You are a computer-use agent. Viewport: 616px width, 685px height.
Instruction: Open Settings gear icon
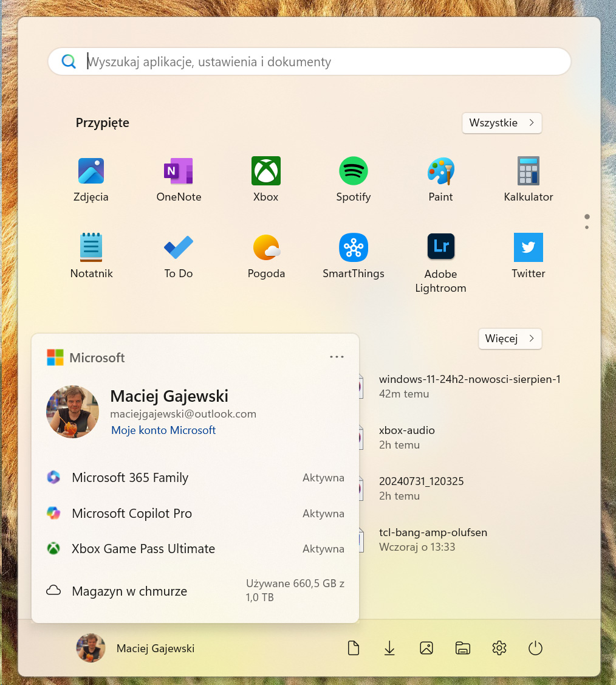[x=499, y=648]
